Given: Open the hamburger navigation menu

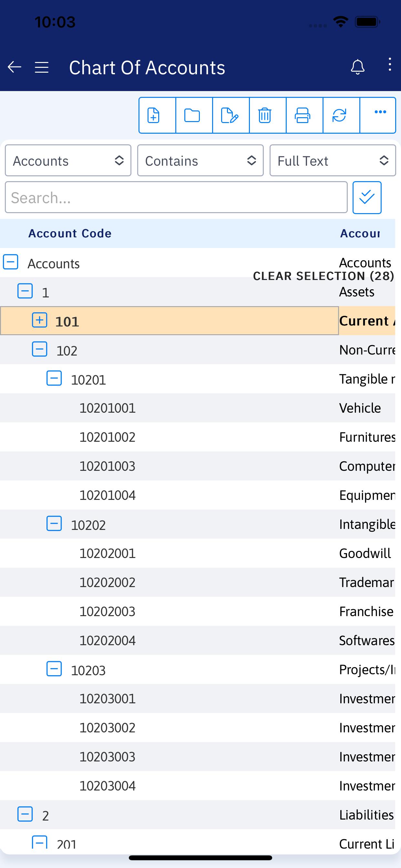Looking at the screenshot, I should [42, 67].
